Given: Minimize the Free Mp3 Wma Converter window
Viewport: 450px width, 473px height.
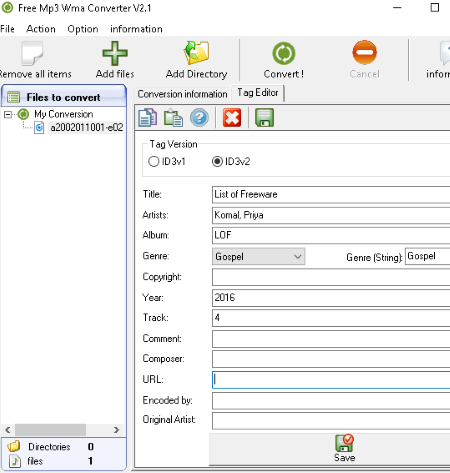Looking at the screenshot, I should 397,7.
